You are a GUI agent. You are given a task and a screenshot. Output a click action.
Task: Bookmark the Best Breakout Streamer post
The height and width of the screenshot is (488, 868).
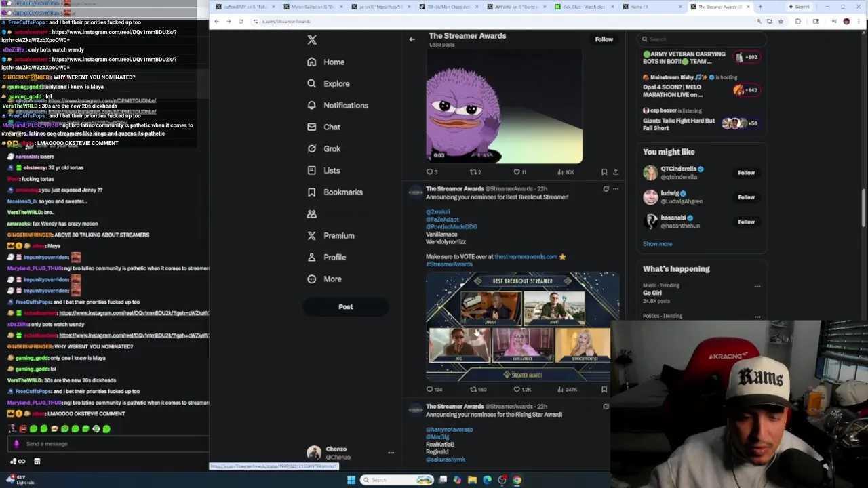(604, 390)
